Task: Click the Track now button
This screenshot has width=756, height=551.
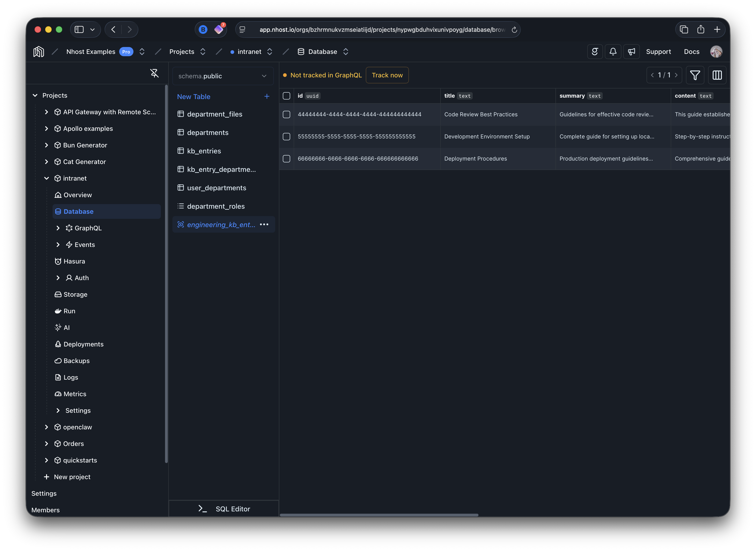Action: pos(387,75)
